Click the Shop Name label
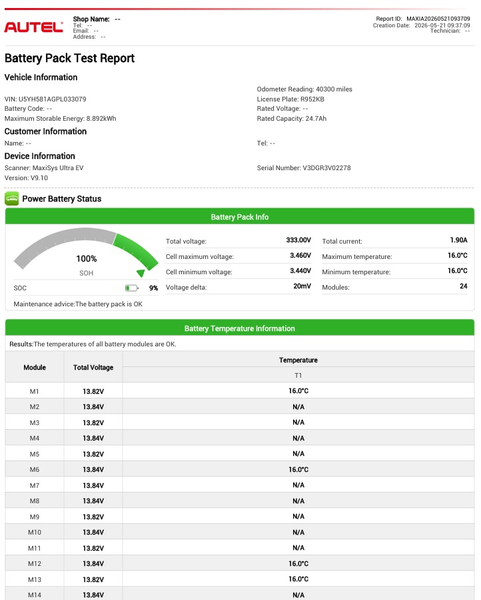 click(x=91, y=19)
